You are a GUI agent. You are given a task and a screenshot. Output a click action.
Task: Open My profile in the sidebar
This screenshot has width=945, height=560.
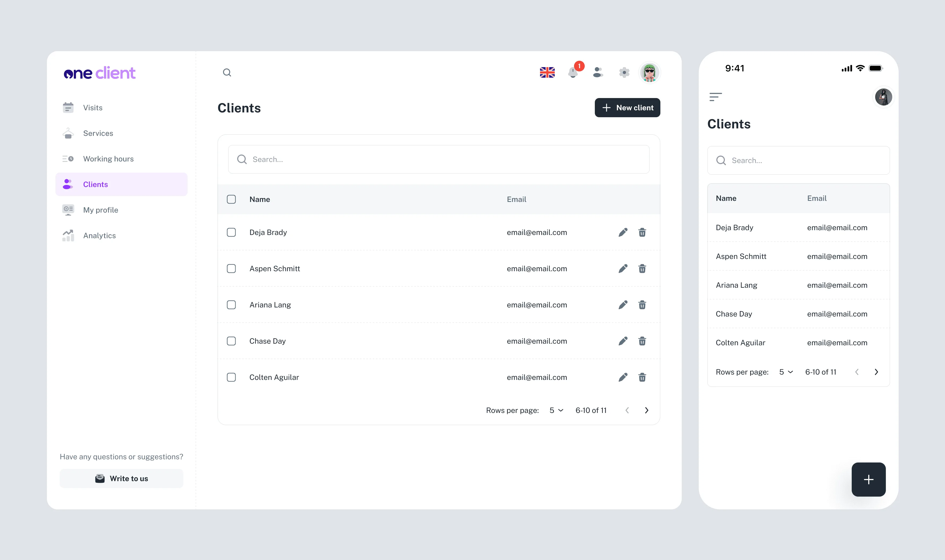point(122,210)
